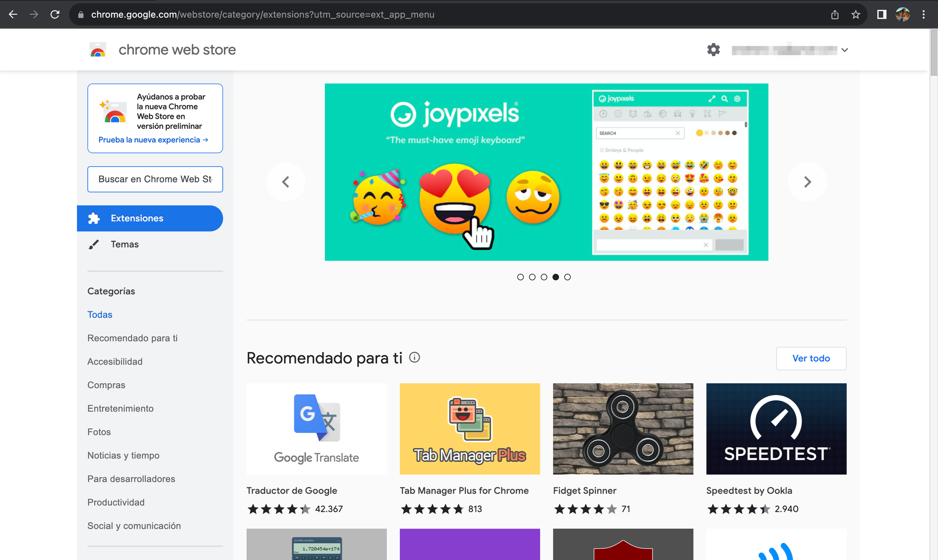Reload the page with refresh icon
The height and width of the screenshot is (560, 938).
click(55, 15)
